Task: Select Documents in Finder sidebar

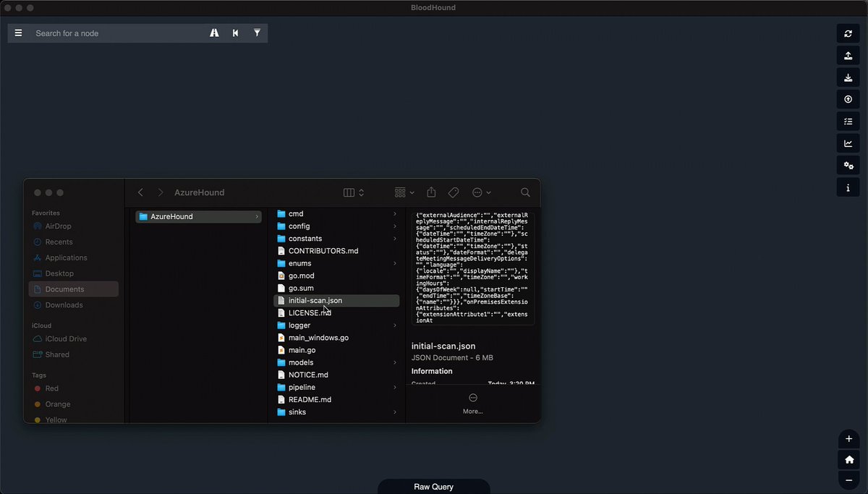Action: [x=74, y=289]
